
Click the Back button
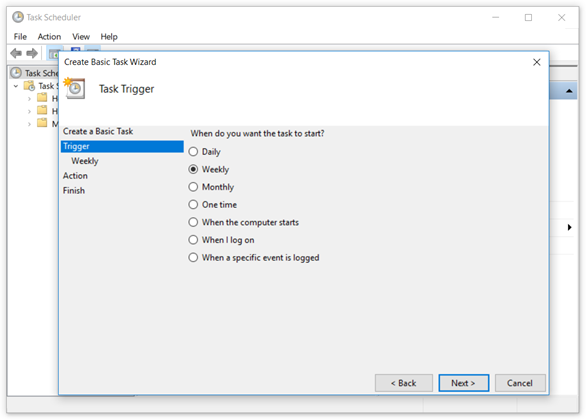click(x=404, y=383)
